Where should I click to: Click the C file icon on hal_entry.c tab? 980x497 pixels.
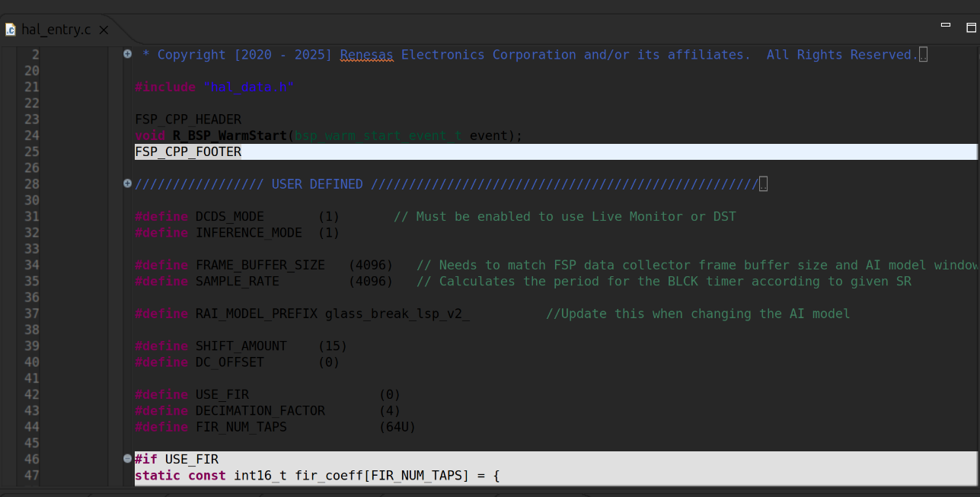10,30
